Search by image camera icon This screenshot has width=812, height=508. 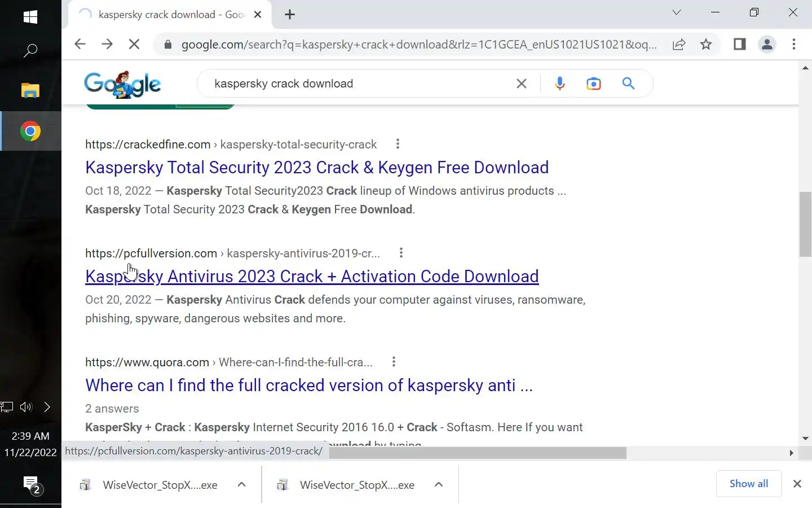[593, 84]
